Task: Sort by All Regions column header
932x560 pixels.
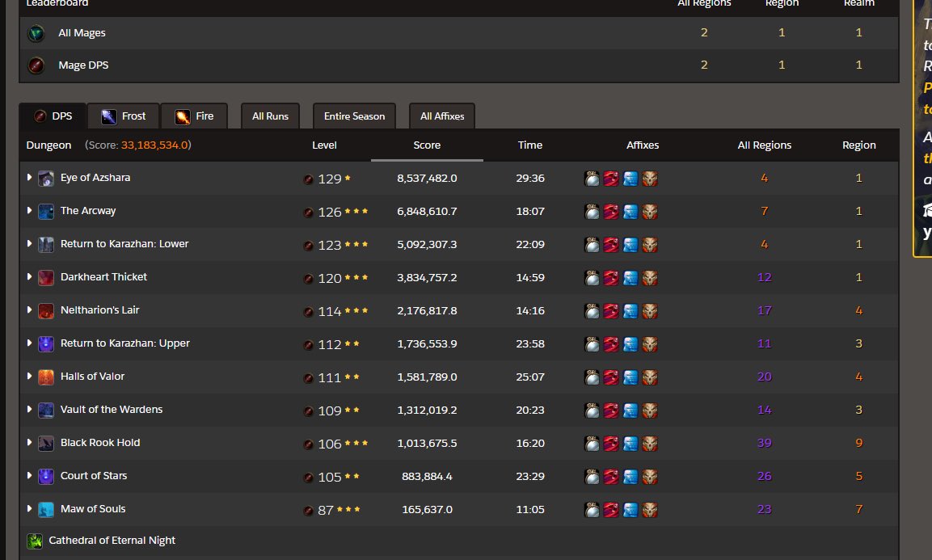Action: tap(765, 145)
